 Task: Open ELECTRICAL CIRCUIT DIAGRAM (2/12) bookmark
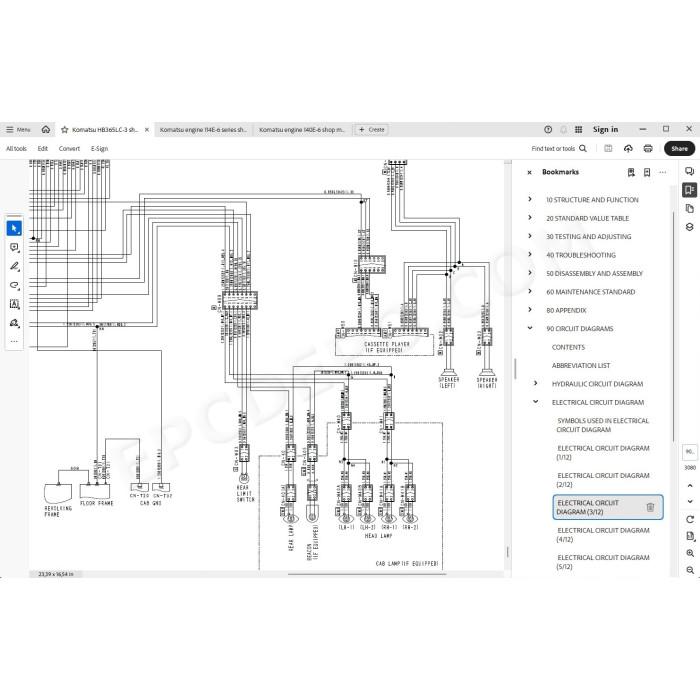point(603,480)
